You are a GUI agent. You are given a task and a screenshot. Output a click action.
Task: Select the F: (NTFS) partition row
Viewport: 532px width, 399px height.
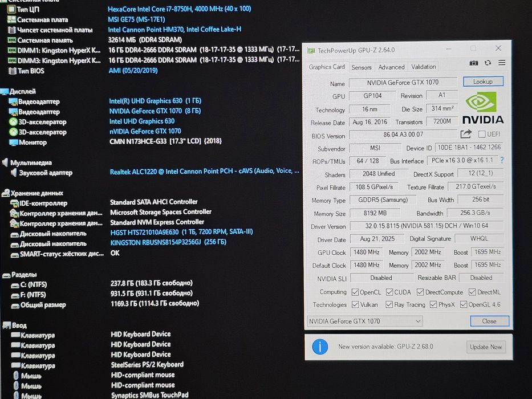102,294
